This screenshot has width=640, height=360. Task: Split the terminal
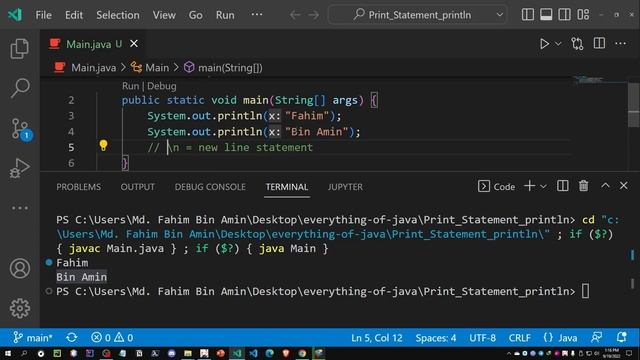coord(562,186)
